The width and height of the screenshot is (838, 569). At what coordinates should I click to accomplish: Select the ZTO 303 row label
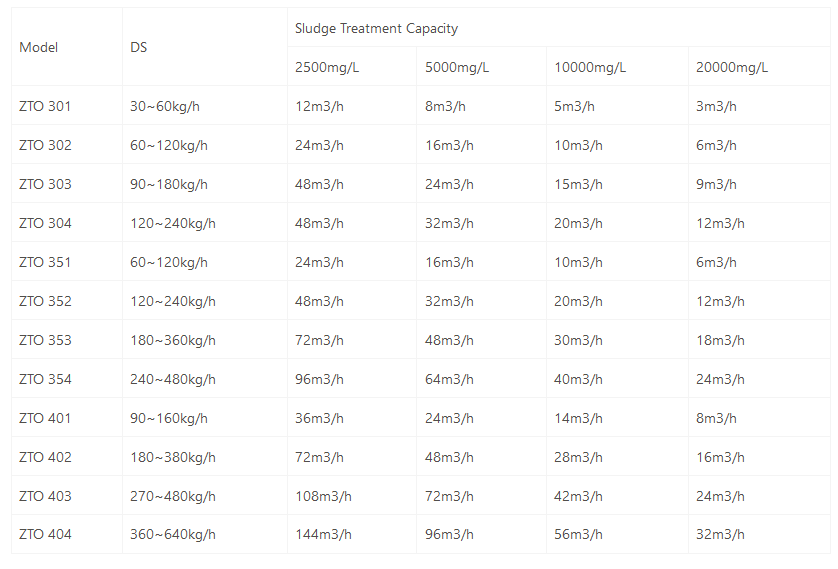point(45,184)
